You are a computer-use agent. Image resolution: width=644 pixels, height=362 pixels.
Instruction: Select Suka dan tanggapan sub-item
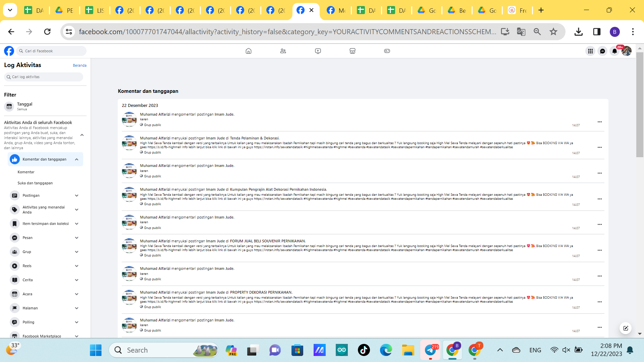[x=35, y=183]
